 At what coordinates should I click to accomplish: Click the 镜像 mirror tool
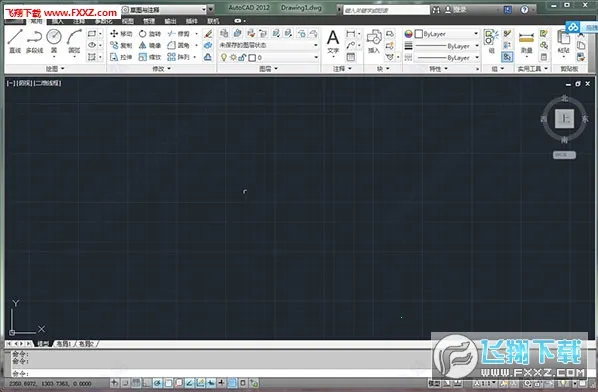[150, 45]
